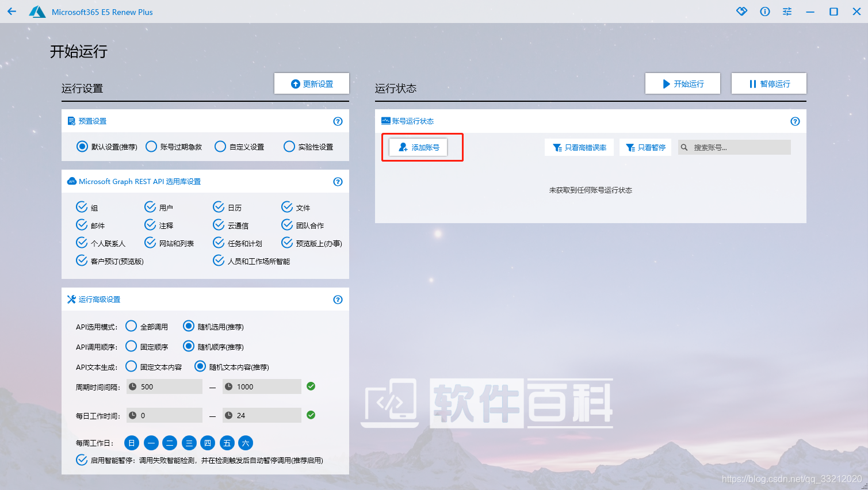Click the heart handshake icon in title bar
The width and height of the screenshot is (868, 490).
point(741,12)
